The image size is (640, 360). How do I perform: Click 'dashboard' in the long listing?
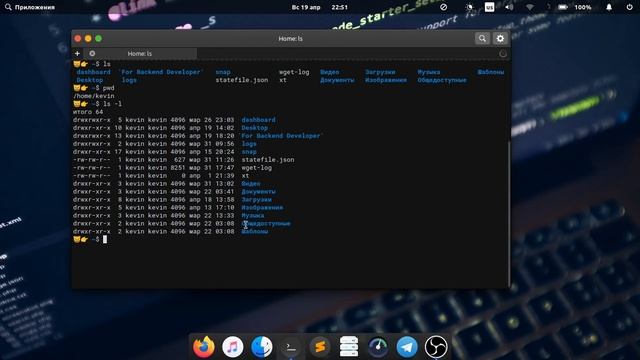(258, 120)
